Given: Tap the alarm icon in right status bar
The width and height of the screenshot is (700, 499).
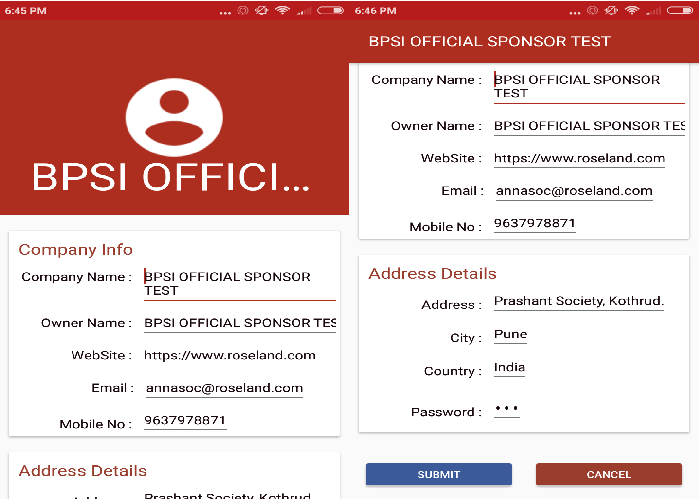Looking at the screenshot, I should click(591, 10).
